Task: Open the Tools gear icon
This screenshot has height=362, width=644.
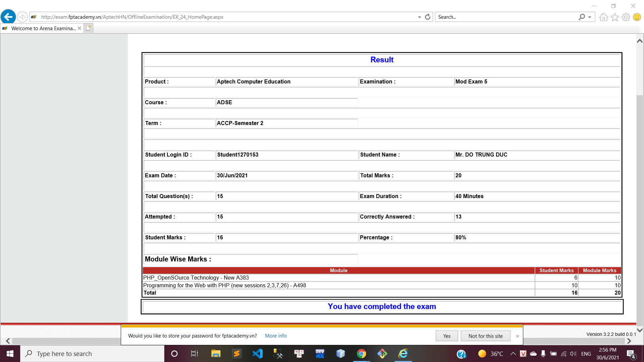Action: point(626,17)
